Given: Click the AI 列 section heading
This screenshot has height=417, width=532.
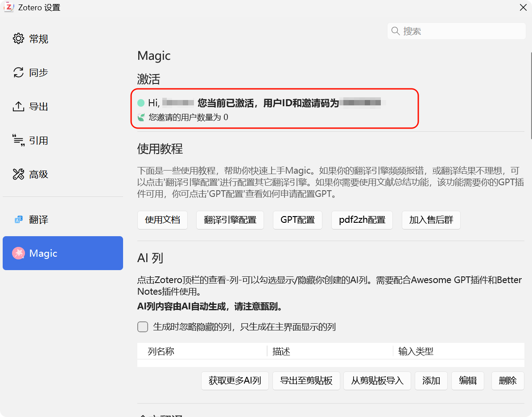Looking at the screenshot, I should [150, 258].
